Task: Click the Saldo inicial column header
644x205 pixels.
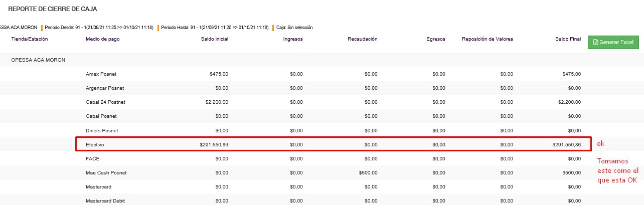Action: point(214,39)
